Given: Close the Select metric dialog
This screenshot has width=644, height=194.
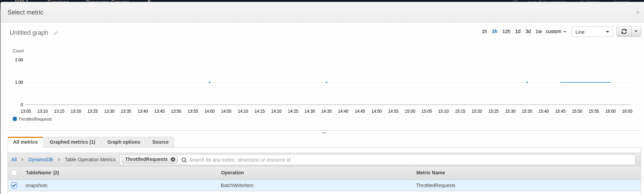Looking at the screenshot, I should click(x=637, y=12).
